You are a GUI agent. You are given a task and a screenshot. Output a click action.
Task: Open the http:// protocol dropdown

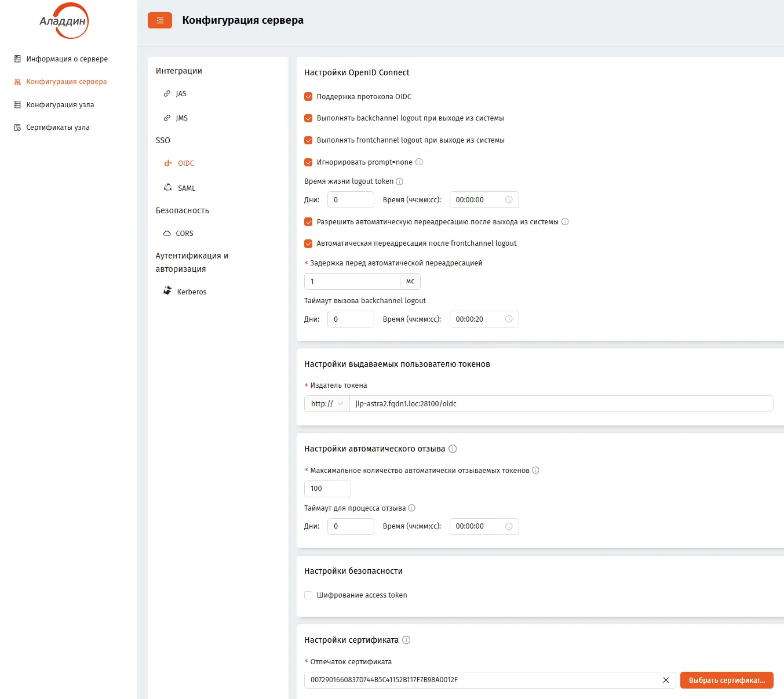pyautogui.click(x=327, y=404)
